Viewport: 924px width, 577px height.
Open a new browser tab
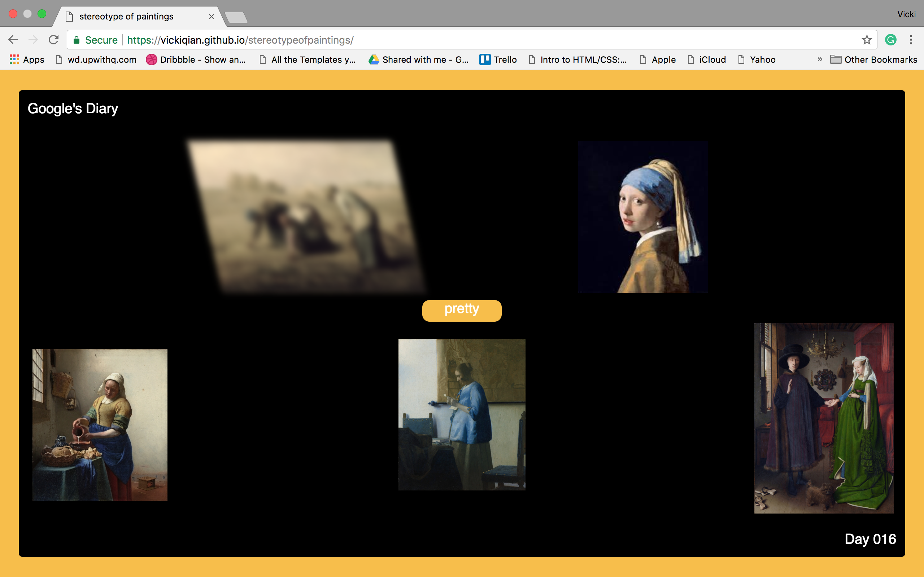pos(236,17)
